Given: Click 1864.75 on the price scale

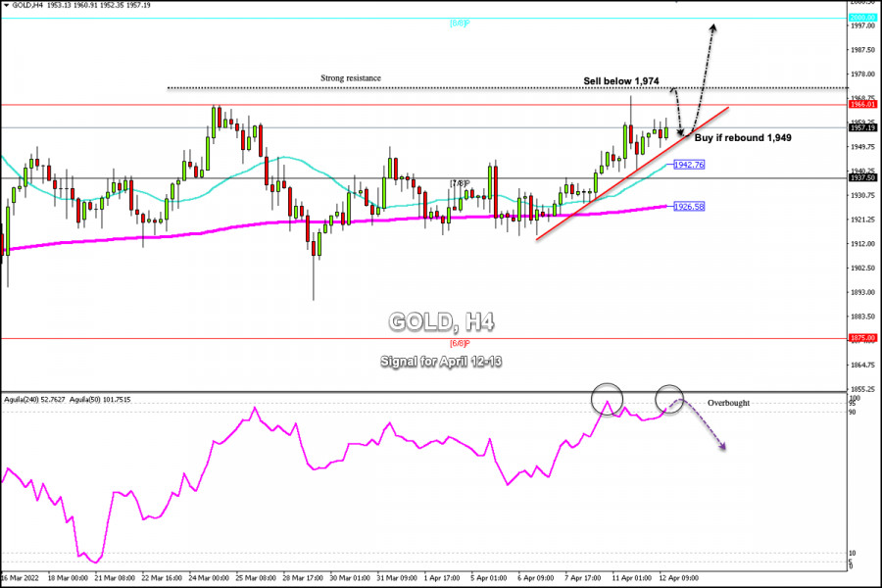Looking at the screenshot, I should point(863,365).
